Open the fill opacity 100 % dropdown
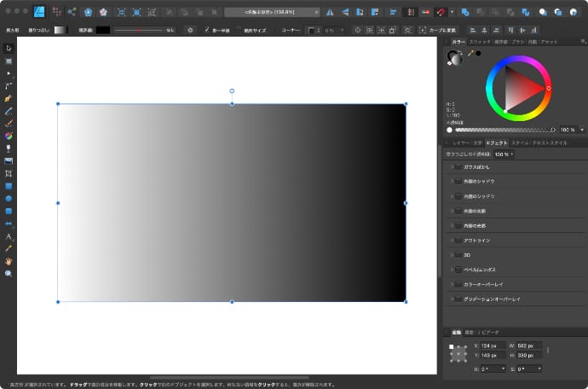The image size is (588, 389). point(504,154)
